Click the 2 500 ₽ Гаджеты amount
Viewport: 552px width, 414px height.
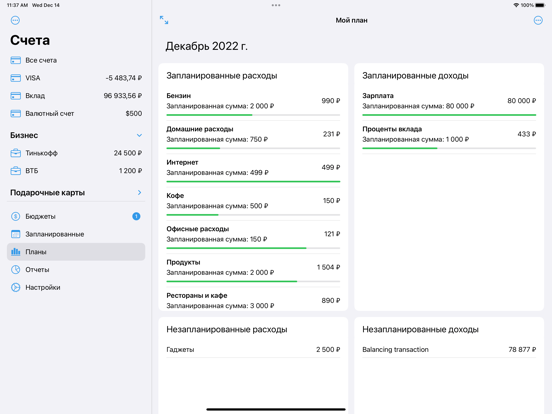coord(328,350)
